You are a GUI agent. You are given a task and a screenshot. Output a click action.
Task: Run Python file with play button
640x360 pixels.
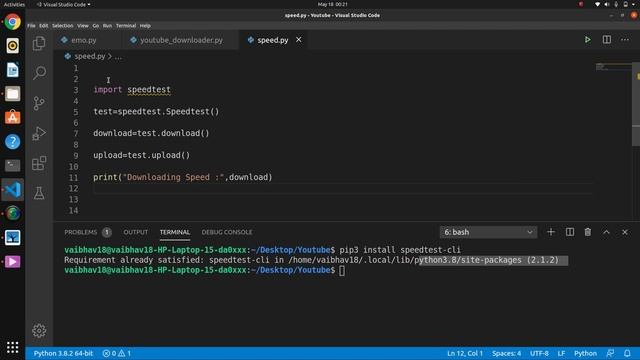coord(587,40)
